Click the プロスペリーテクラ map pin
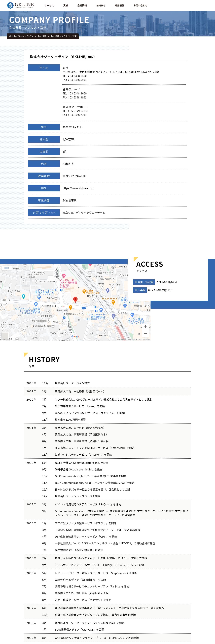 [x=36, y=282]
